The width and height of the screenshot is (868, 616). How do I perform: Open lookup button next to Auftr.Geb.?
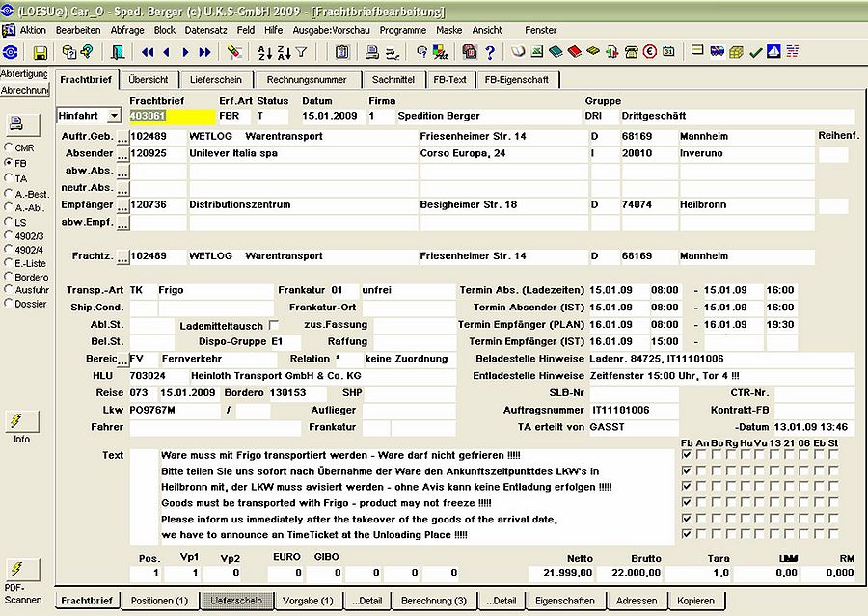coord(122,137)
